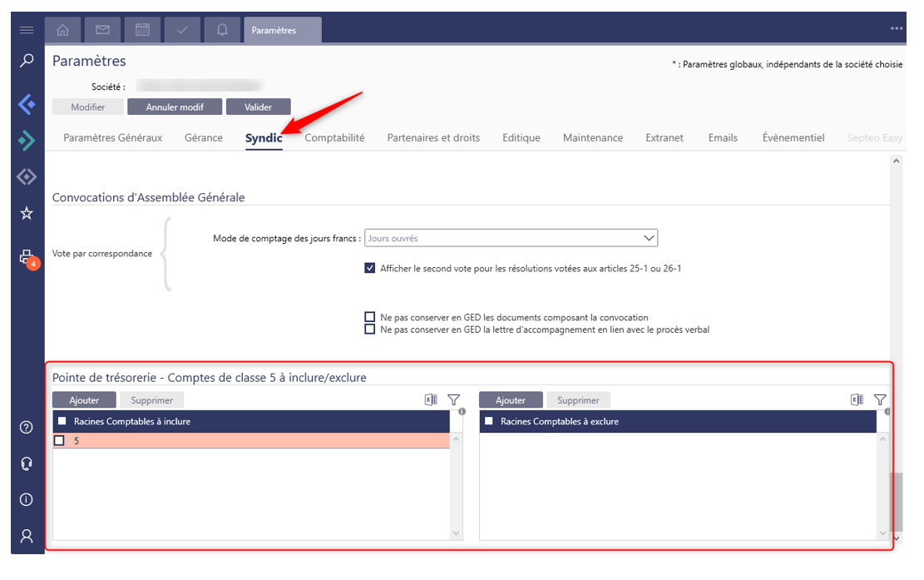Check 'Ne pas conserver' convocation documents option

click(x=370, y=318)
